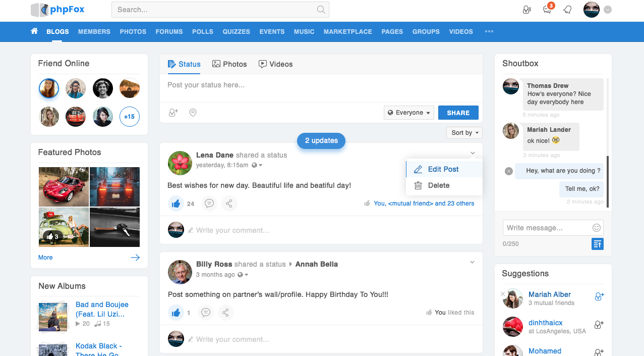Click the check-in location icon below status box

(193, 113)
